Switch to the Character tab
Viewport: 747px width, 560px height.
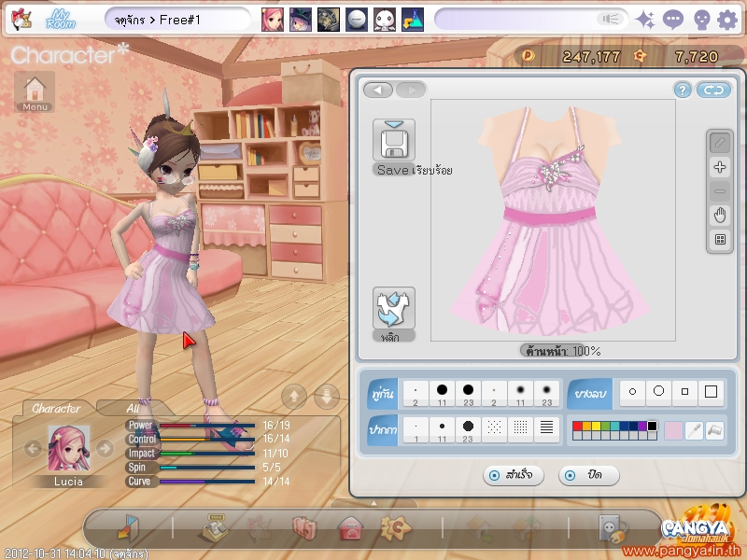[56, 408]
